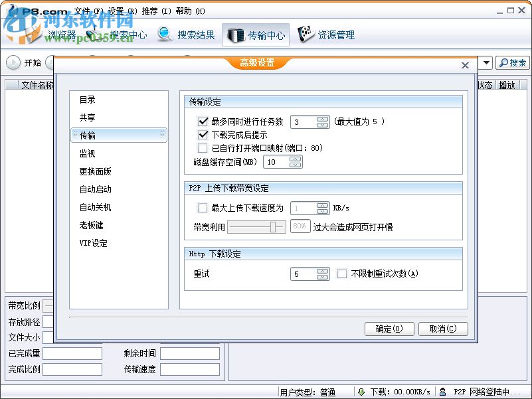
Task: Click the 带宽利用 slider handle
Action: click(273, 226)
